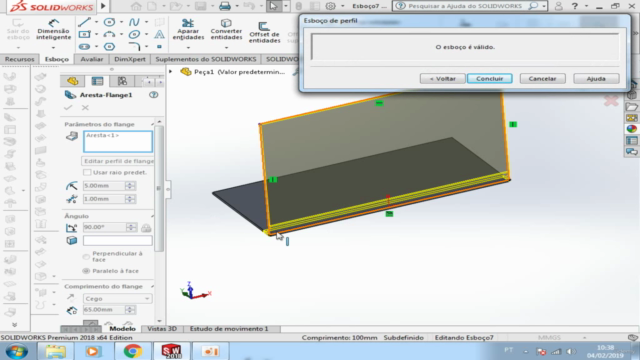
Task: Select the Arc sketch tool
Action: tap(109, 35)
